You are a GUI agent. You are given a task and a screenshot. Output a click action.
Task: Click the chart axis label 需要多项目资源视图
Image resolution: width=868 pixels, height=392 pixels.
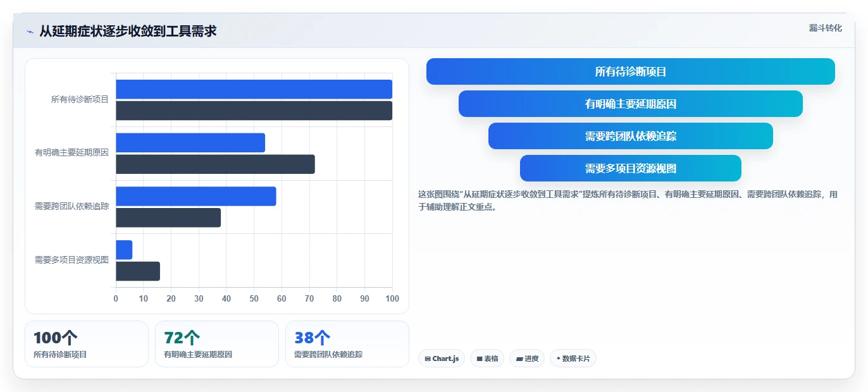pyautogui.click(x=71, y=260)
